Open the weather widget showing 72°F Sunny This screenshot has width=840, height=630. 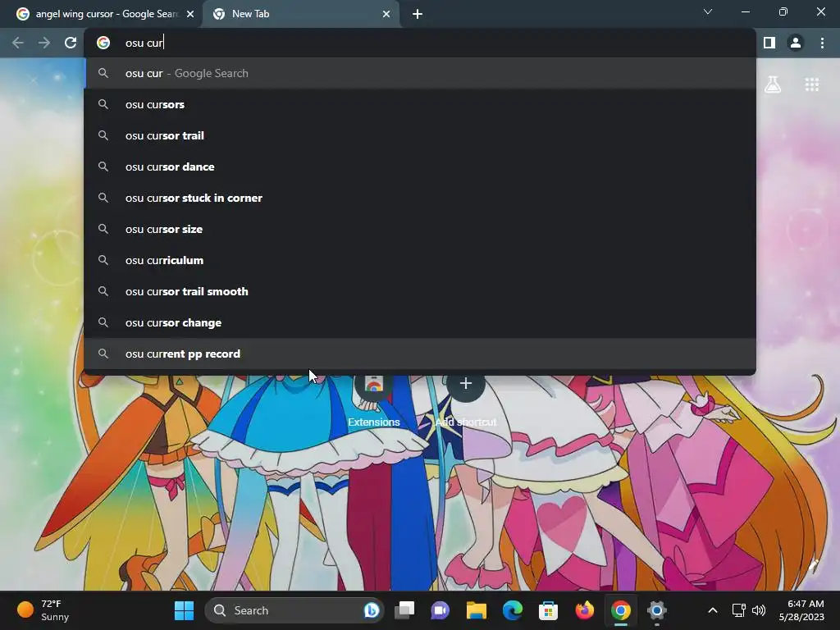(x=43, y=610)
